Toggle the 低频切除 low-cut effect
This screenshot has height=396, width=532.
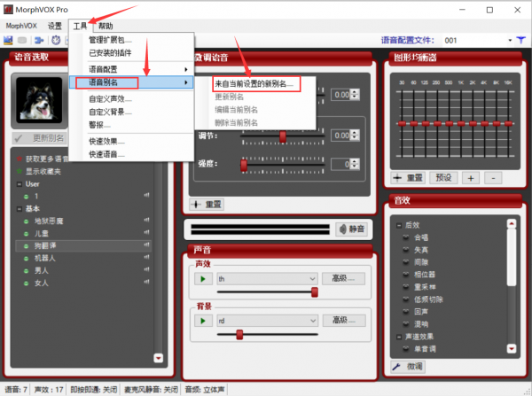(406, 299)
